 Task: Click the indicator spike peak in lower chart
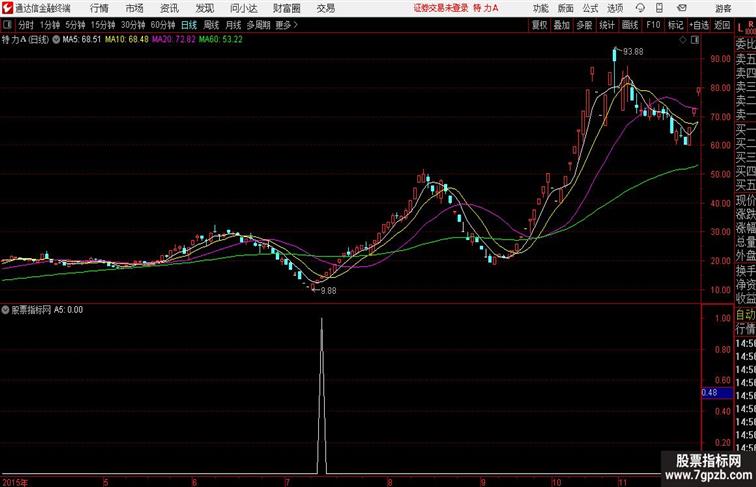(x=322, y=320)
